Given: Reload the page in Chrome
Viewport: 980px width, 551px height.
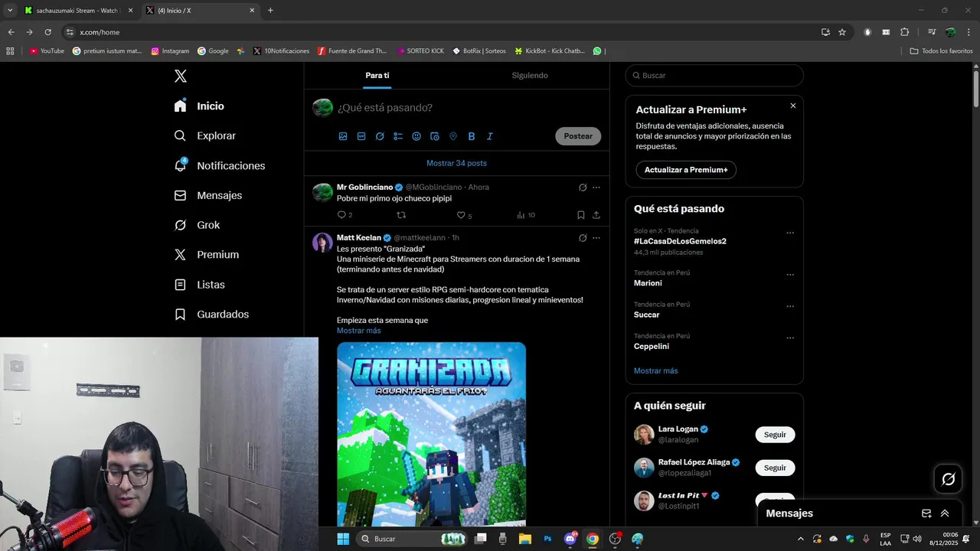Looking at the screenshot, I should (x=47, y=32).
